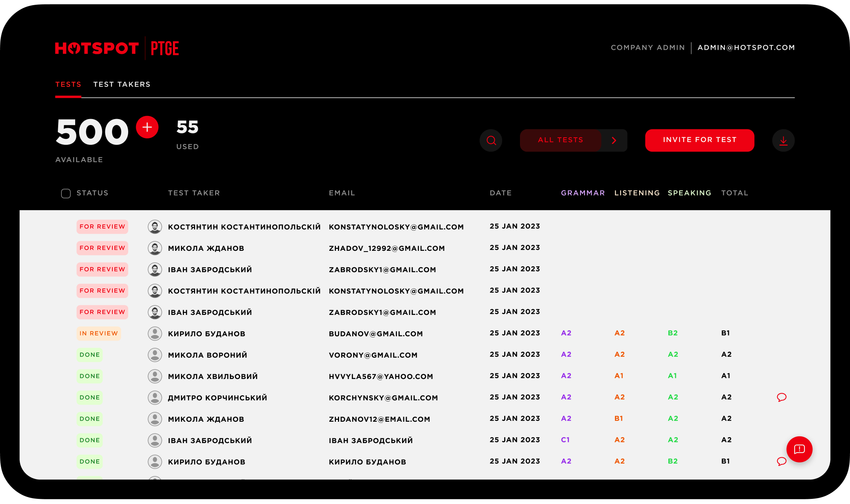Click the Speaking column header
850x504 pixels.
689,193
